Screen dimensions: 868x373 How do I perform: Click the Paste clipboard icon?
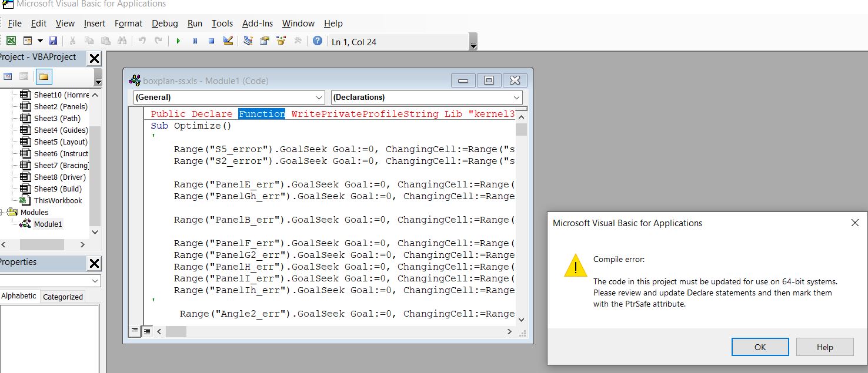point(105,41)
